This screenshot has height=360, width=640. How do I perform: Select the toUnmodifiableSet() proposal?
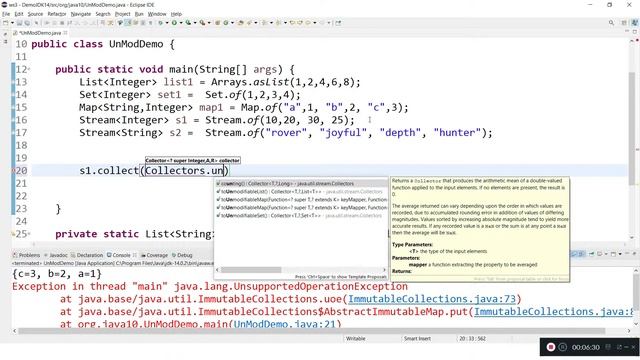301,216
